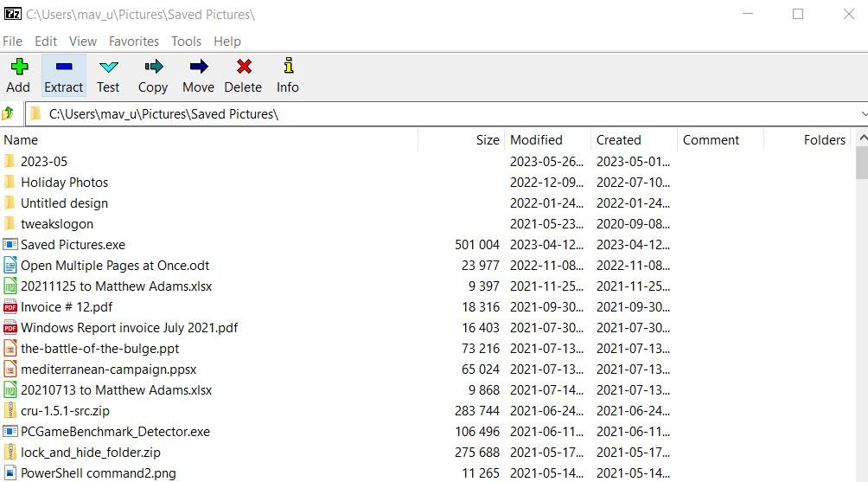Click the blue Move arrow icon
This screenshot has height=482, width=868.
[199, 67]
